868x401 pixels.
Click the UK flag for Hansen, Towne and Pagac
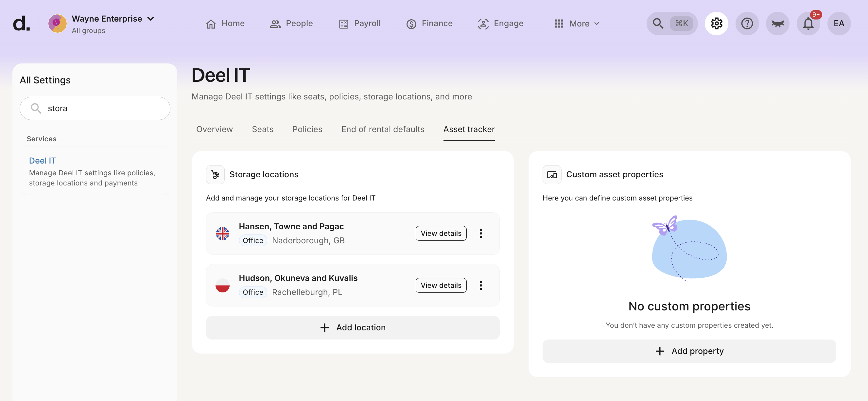[x=222, y=234]
